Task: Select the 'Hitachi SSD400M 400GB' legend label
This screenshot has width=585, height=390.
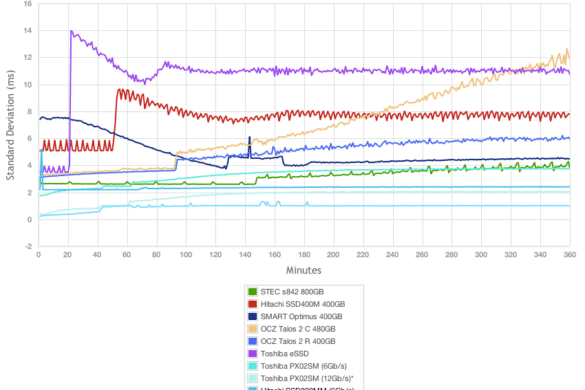Action: coord(303,304)
